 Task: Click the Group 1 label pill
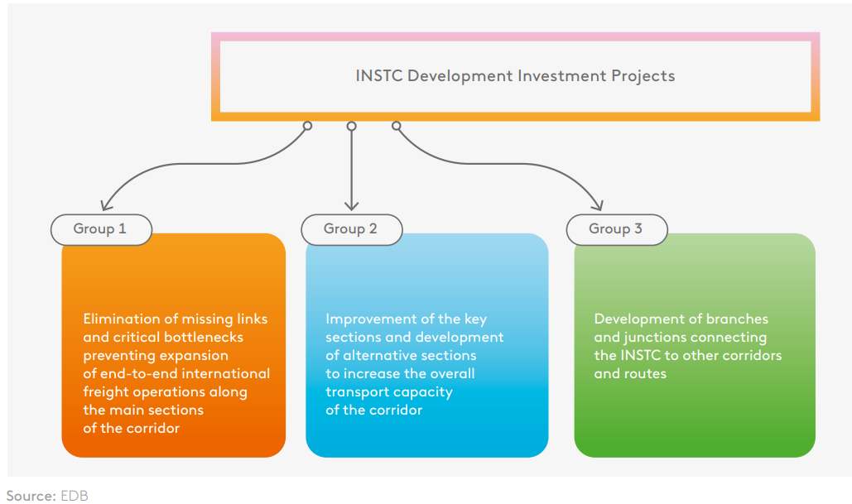coord(101,229)
